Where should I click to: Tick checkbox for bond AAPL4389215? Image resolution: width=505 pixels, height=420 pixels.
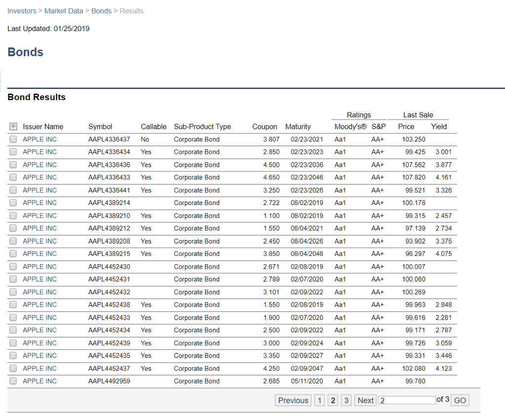coord(13,253)
